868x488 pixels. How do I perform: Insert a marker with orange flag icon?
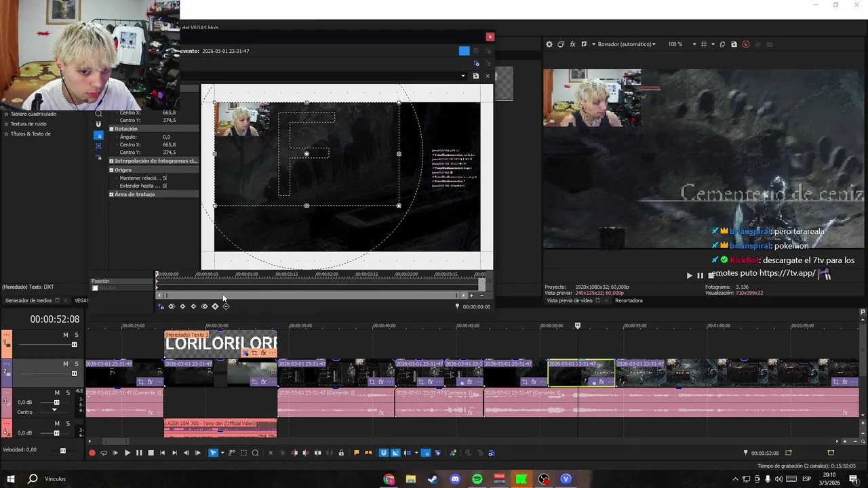point(357,453)
